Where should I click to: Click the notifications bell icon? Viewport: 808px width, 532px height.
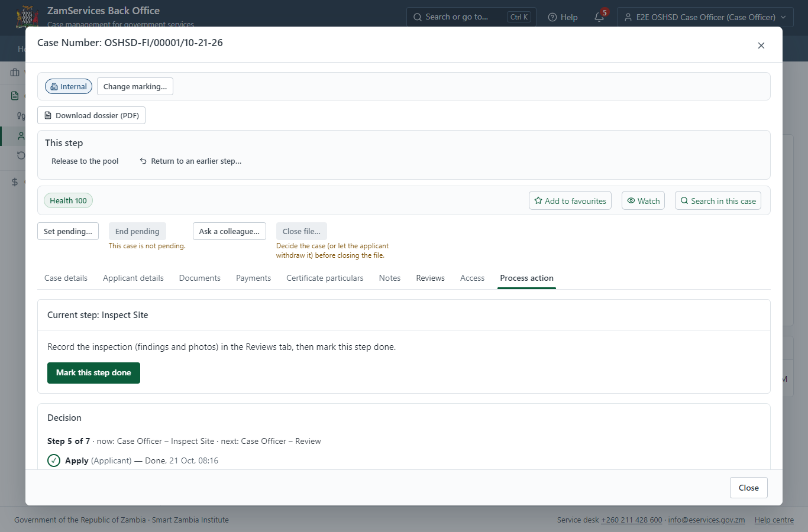tap(599, 17)
